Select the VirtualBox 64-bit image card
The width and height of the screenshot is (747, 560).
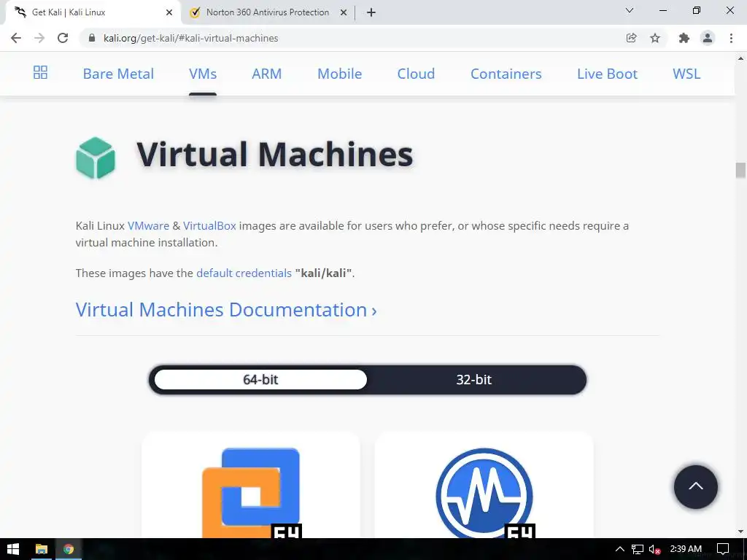[x=484, y=485]
